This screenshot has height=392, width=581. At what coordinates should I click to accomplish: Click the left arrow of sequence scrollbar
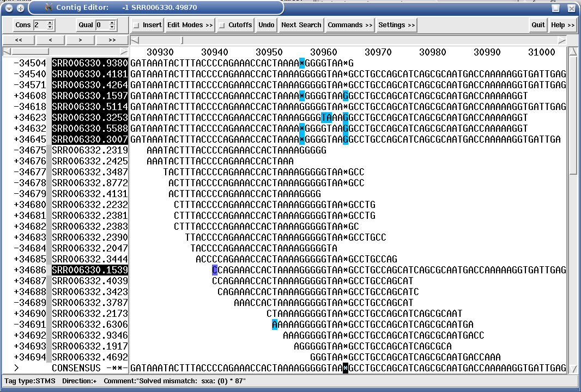[135, 40]
